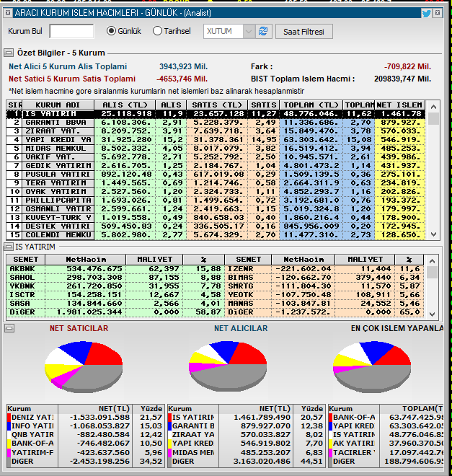Click the ISCTR stock row
Image resolution: width=452 pixels, height=476 pixels.
coord(115,295)
